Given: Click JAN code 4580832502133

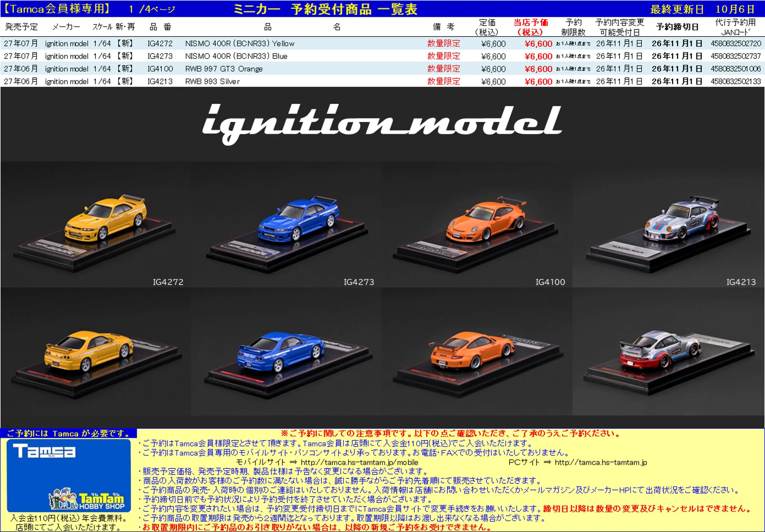Looking at the screenshot, I should [x=735, y=81].
